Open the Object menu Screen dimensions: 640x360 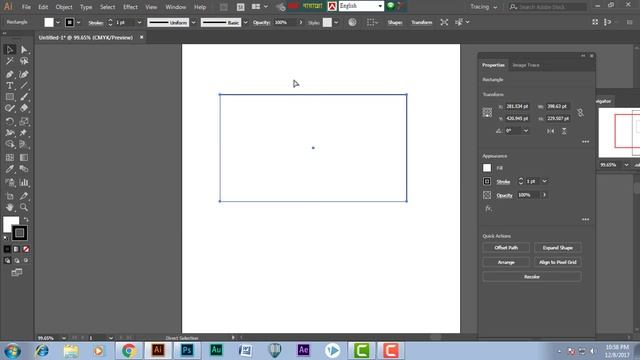tap(64, 7)
